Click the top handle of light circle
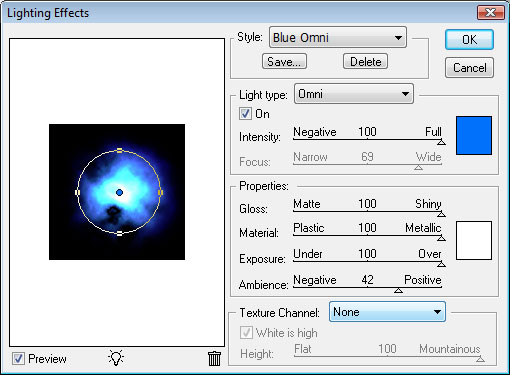This screenshot has height=375, width=510. coord(120,150)
